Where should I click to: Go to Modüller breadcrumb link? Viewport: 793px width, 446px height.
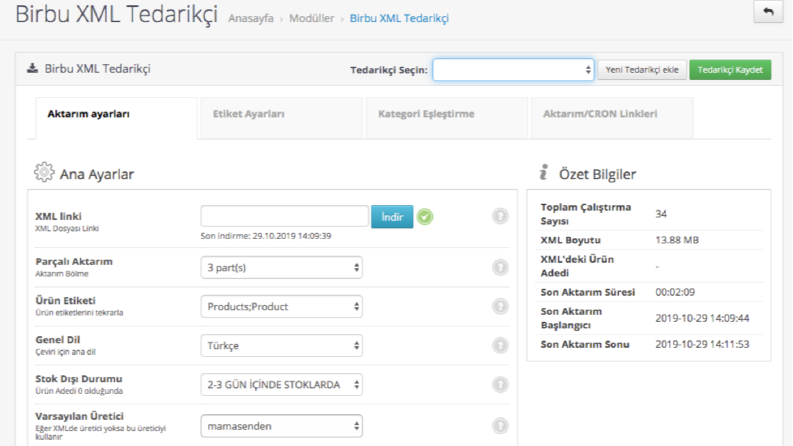(312, 18)
